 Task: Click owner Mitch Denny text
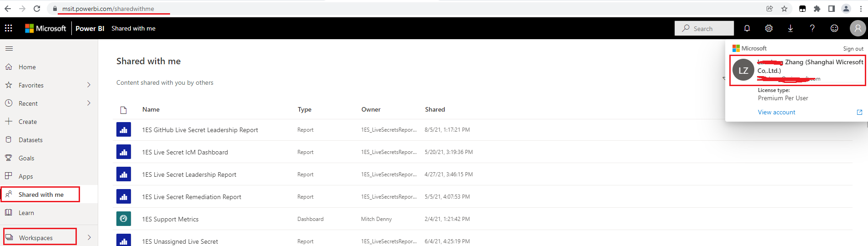(376, 219)
